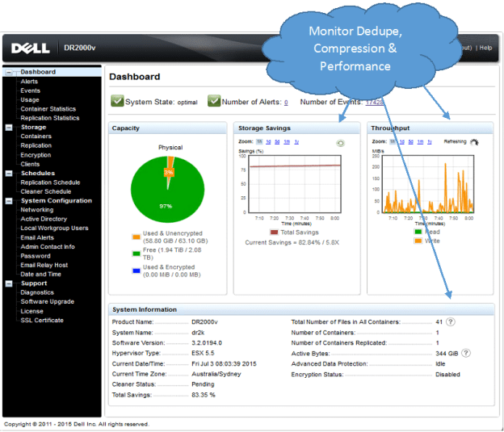
Task: Set Throughput zoom to 1h
Action: pyautogui.click(x=393, y=142)
